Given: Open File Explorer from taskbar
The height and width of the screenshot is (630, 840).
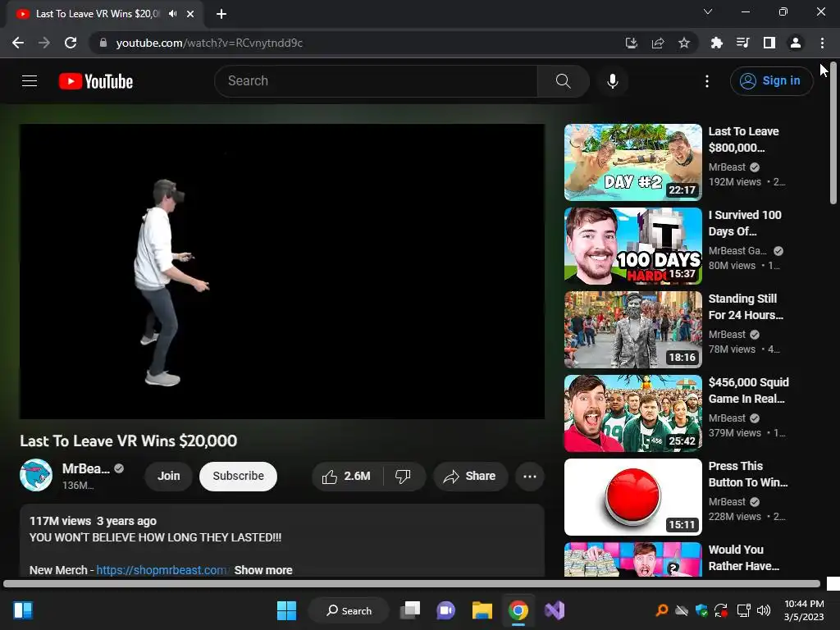Looking at the screenshot, I should point(482,610).
